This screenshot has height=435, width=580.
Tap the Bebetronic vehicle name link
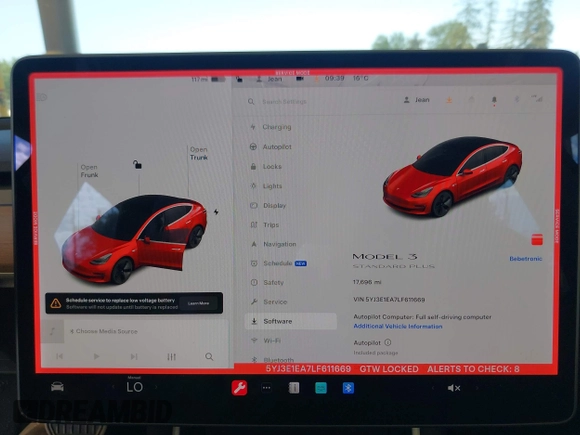tap(526, 259)
